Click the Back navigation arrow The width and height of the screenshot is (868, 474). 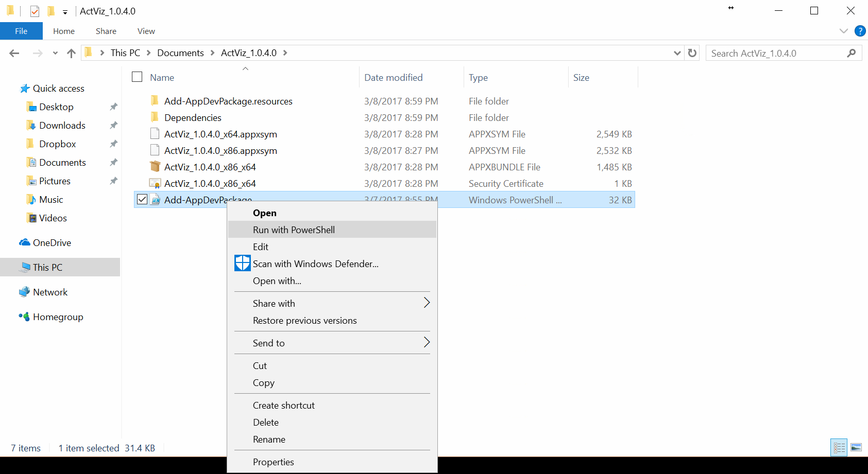pyautogui.click(x=14, y=53)
